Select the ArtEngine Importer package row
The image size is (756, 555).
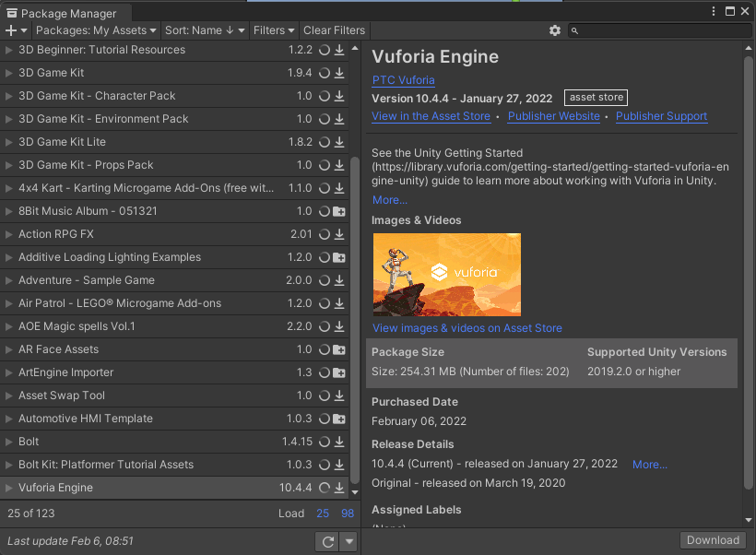[174, 372]
